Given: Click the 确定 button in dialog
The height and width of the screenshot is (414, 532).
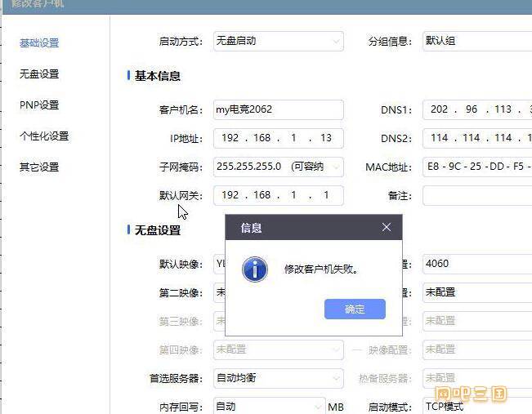Looking at the screenshot, I should (355, 309).
